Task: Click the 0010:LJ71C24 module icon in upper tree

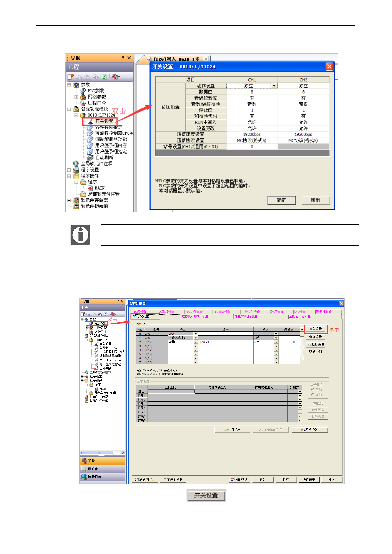Action: tap(83, 115)
